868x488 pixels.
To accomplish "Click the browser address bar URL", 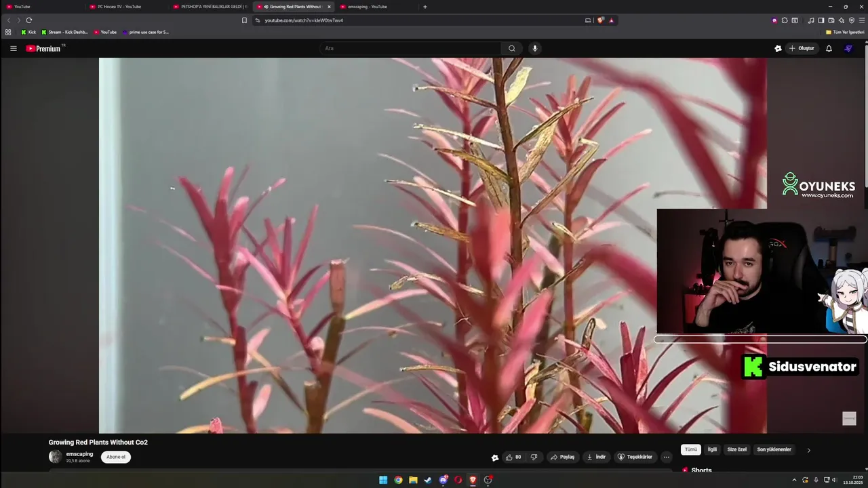I will coord(304,20).
